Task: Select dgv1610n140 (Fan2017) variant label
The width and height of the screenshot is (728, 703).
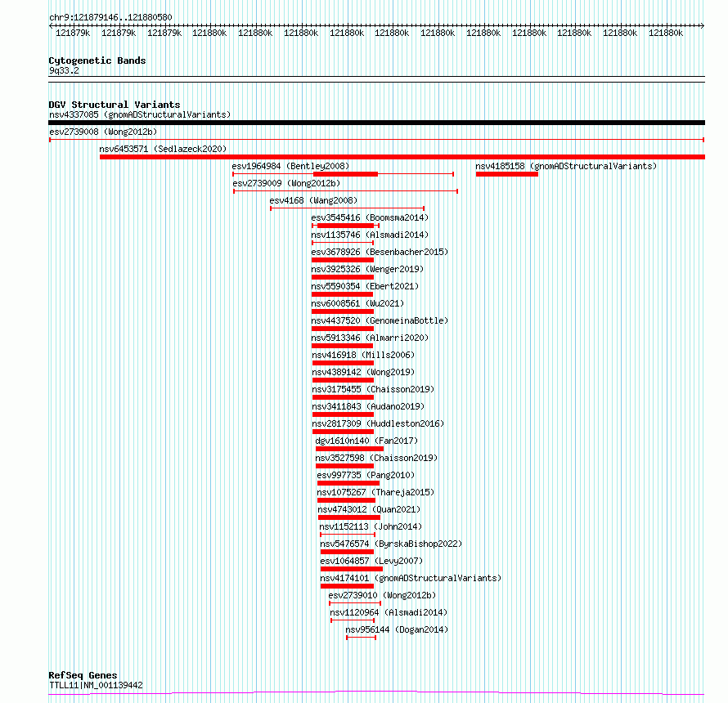Action: pos(366,441)
